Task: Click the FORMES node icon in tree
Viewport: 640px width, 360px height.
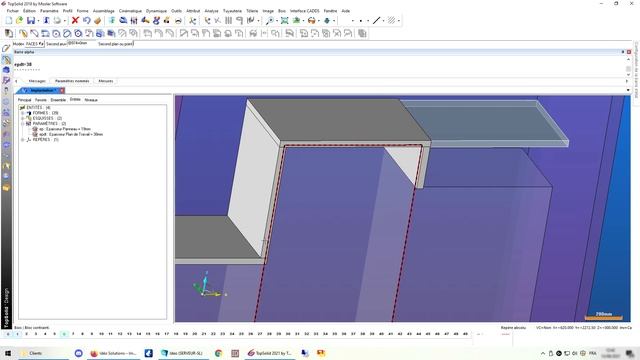Action: [x=29, y=113]
